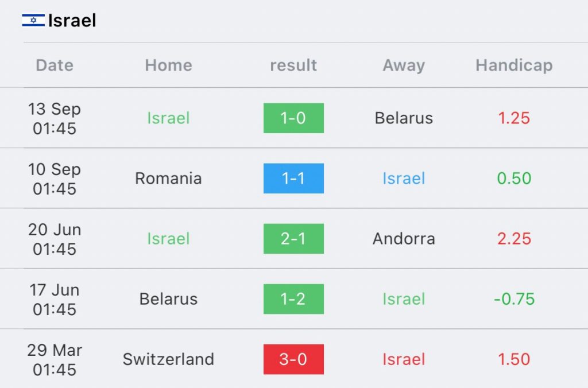Image resolution: width=588 pixels, height=388 pixels.
Task: Click the Handicap column header
Action: coord(514,65)
